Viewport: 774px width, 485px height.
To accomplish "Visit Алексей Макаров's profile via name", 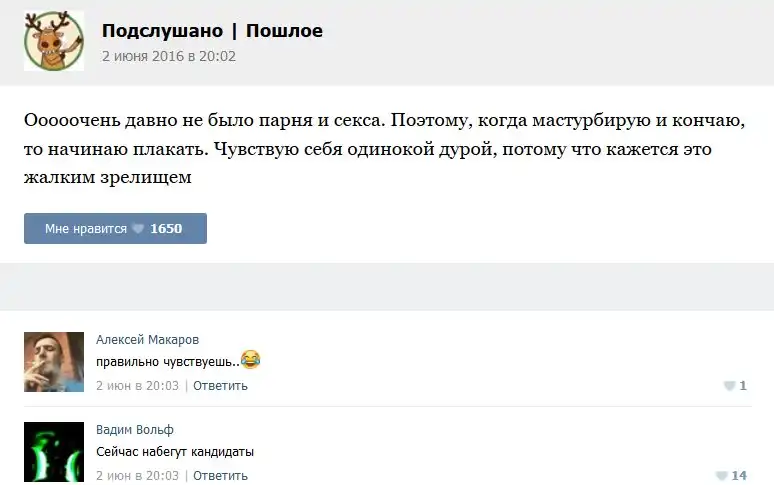I will [148, 339].
